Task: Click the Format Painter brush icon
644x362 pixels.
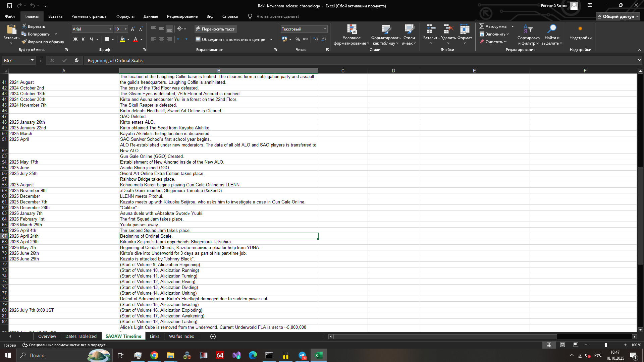Action: [x=24, y=42]
